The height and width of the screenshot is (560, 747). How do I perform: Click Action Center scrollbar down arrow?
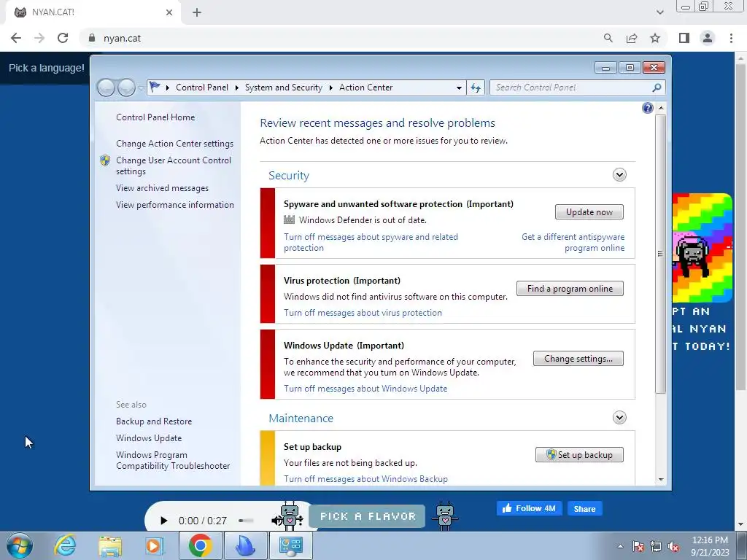661,480
